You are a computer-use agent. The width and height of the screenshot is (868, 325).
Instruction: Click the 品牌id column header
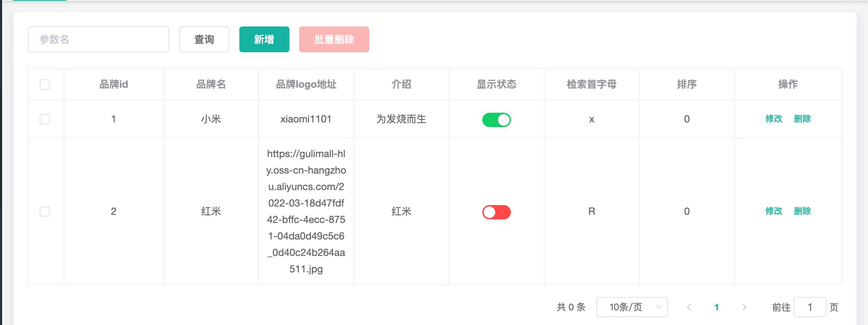click(114, 84)
